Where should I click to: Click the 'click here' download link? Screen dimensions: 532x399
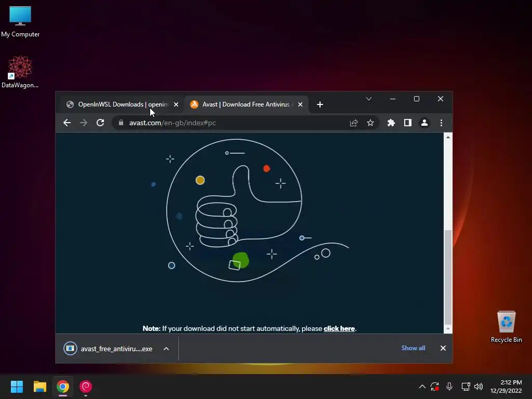(x=339, y=328)
